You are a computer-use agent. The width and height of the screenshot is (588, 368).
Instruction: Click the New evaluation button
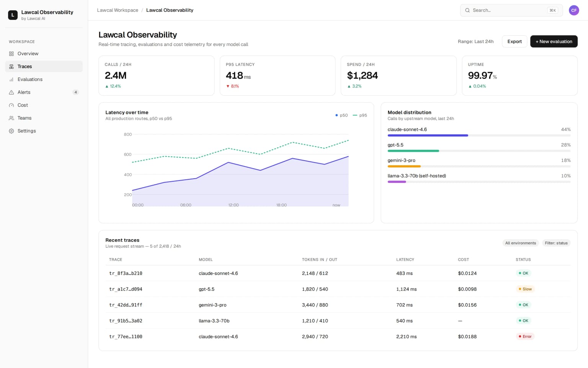[x=554, y=41]
